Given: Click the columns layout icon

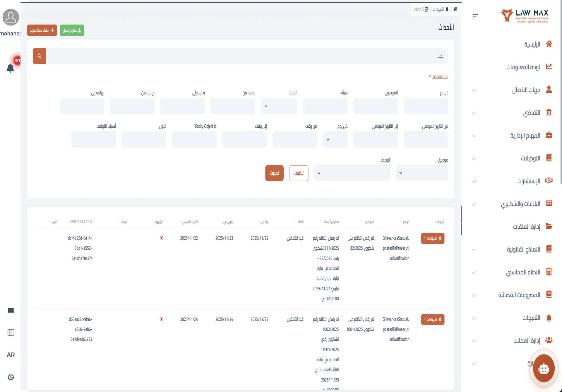Looking at the screenshot, I should (11, 333).
